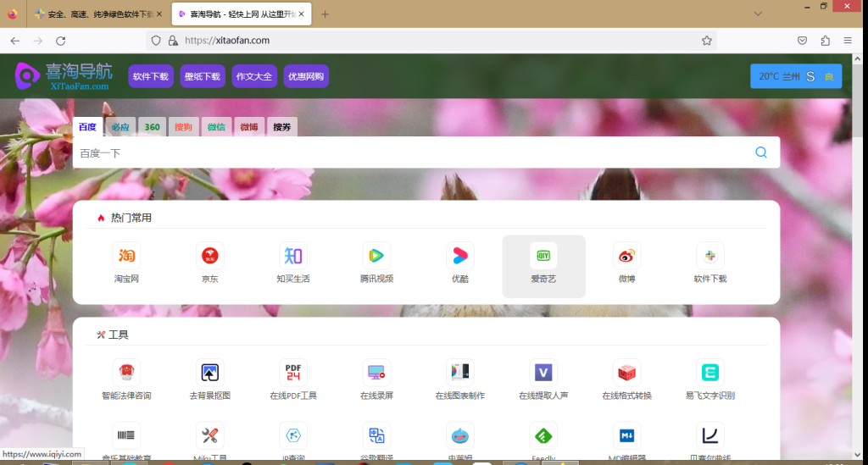Viewport: 868px width, 465px height.
Task: Click the 工具 section heading
Action: click(119, 335)
